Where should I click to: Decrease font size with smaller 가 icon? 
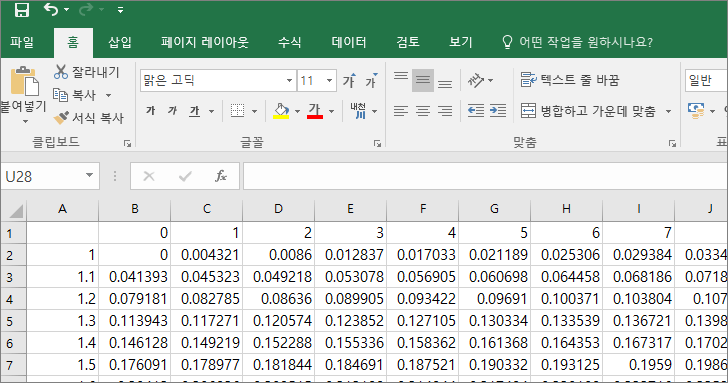[x=371, y=81]
